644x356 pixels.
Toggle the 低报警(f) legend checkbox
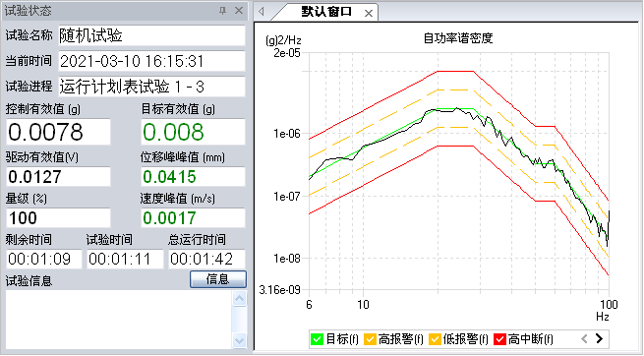tap(435, 339)
